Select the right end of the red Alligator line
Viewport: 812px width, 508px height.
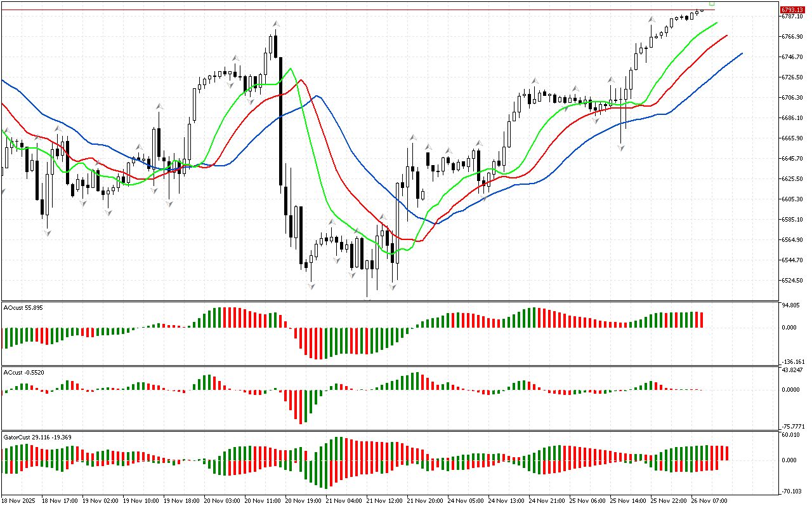tap(726, 36)
